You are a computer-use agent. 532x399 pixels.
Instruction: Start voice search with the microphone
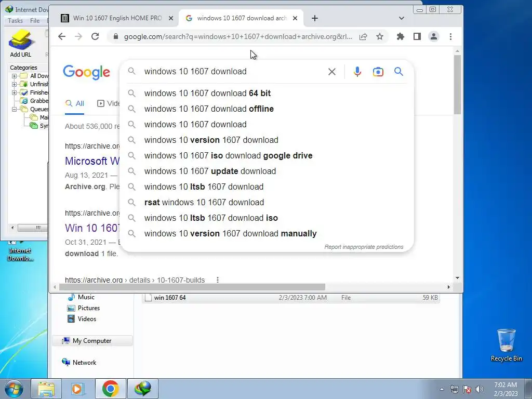click(x=357, y=72)
